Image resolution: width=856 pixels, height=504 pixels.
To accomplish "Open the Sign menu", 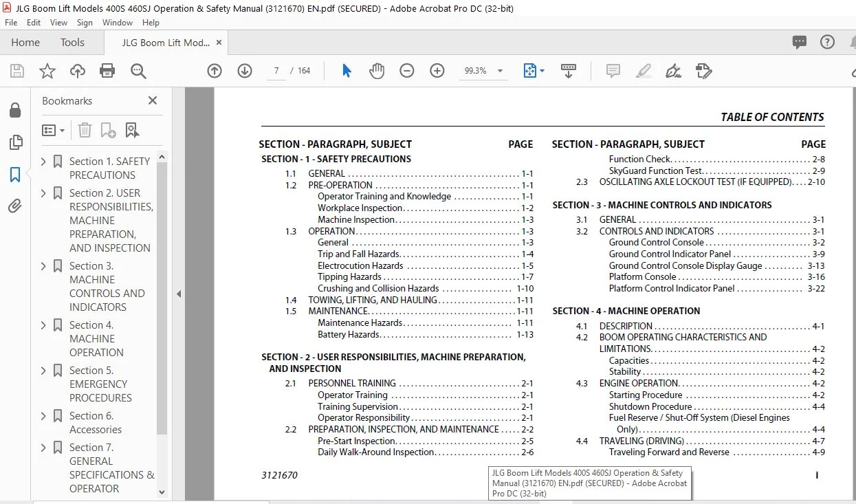I will 85,23.
